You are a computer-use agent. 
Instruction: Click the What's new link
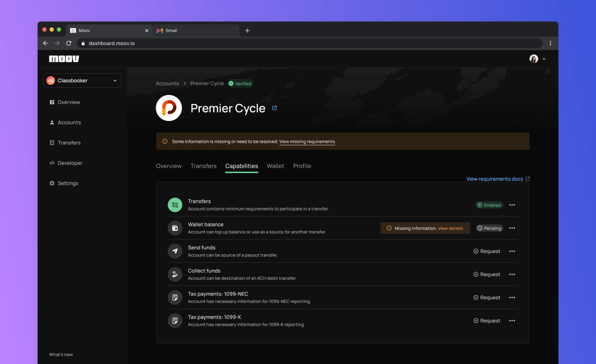[x=61, y=355]
